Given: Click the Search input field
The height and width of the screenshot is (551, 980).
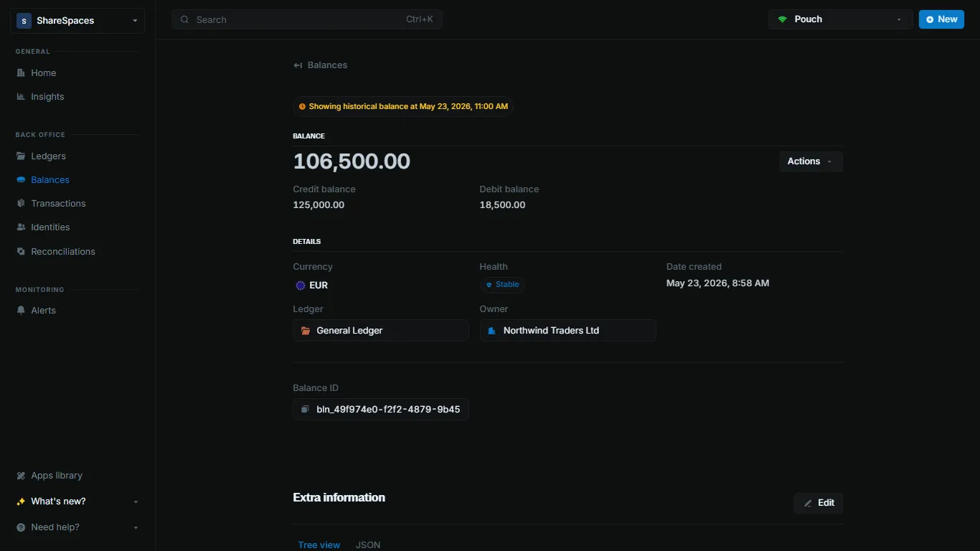Looking at the screenshot, I should pyautogui.click(x=307, y=19).
